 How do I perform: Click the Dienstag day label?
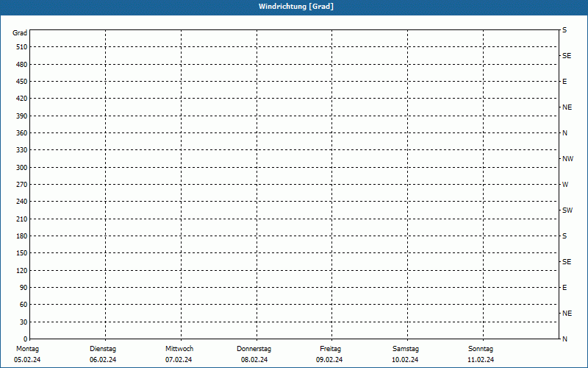pyautogui.click(x=103, y=349)
